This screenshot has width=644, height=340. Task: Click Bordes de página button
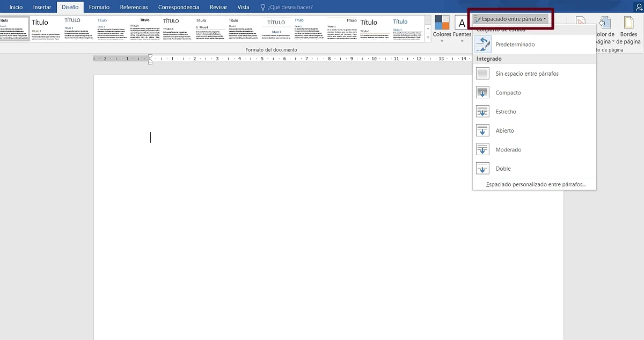point(628,30)
